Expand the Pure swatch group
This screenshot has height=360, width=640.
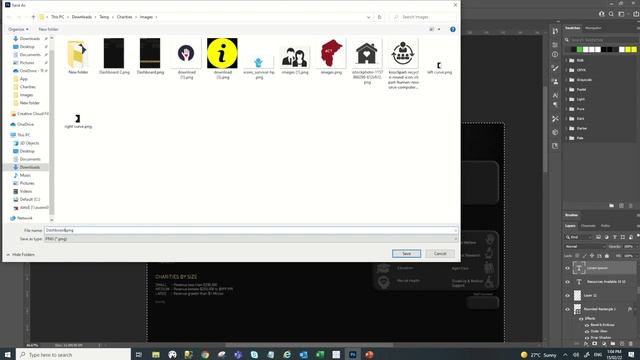[x=566, y=109]
